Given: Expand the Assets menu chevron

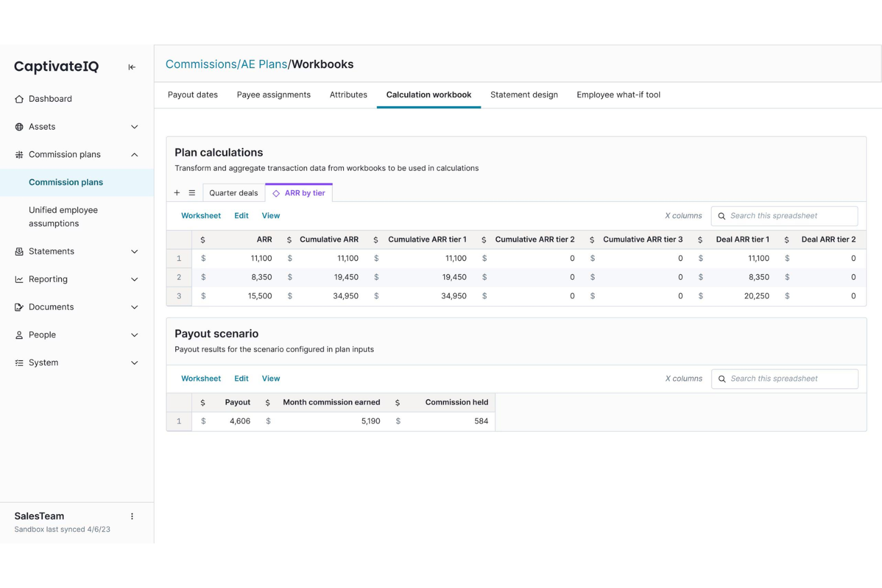Looking at the screenshot, I should click(x=135, y=127).
